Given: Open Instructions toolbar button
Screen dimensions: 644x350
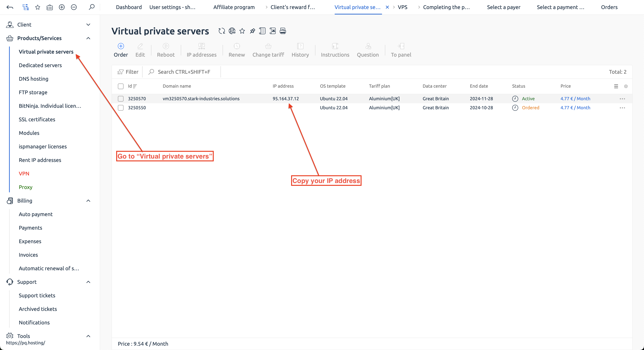Looking at the screenshot, I should (x=335, y=50).
